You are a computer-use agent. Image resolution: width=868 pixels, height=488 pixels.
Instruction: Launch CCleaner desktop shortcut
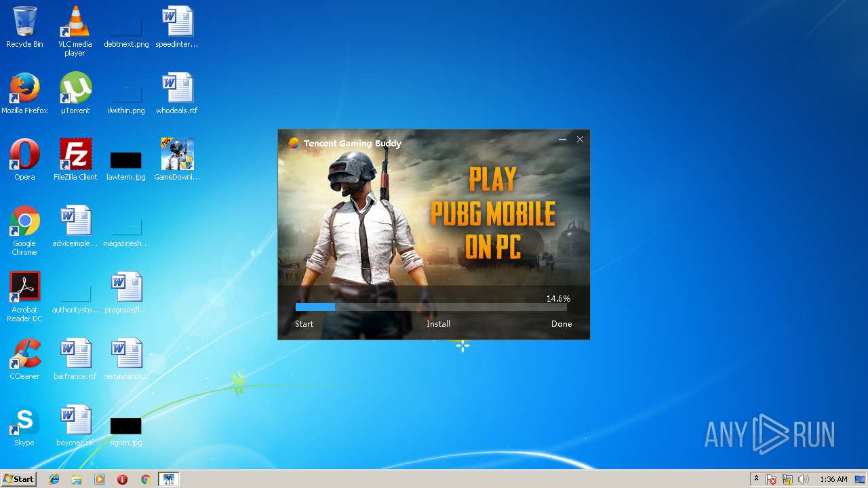pyautogui.click(x=24, y=359)
